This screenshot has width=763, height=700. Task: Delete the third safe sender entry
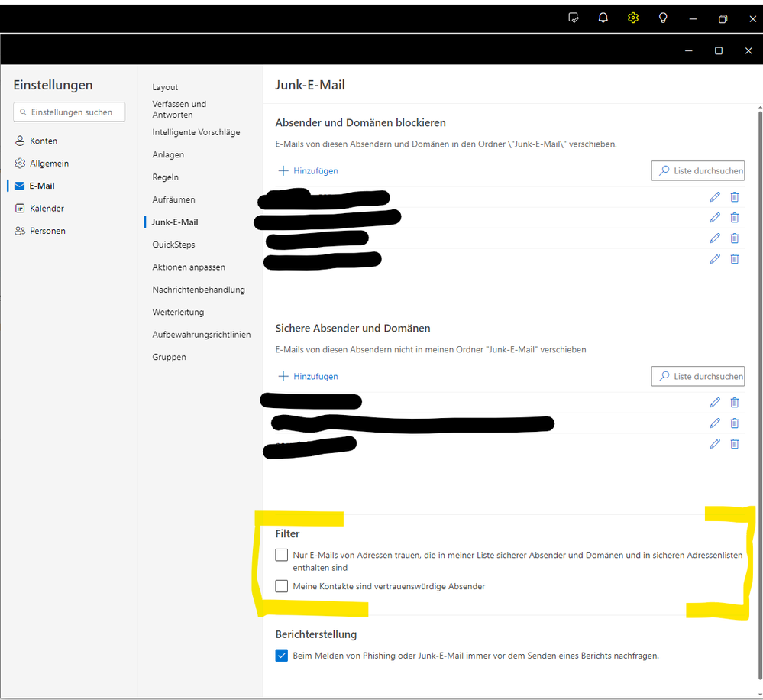click(x=734, y=444)
